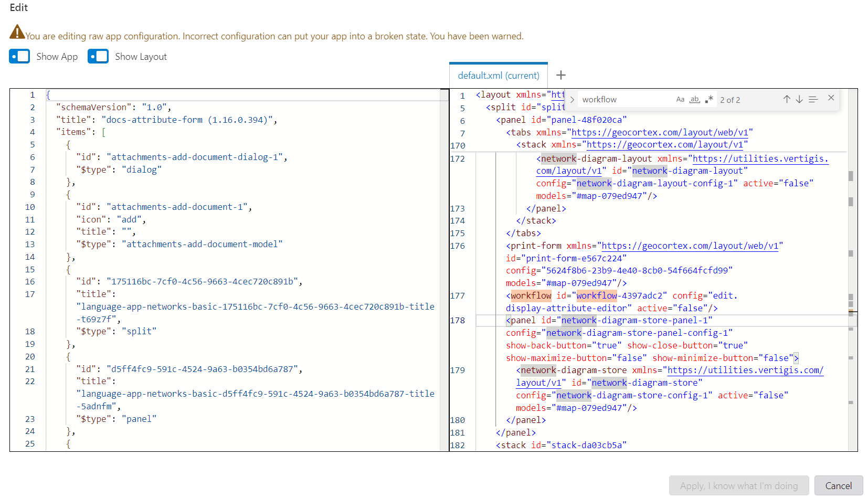Toggle Match Case in the find widget
Viewport: 868px width, 498px height.
681,99
